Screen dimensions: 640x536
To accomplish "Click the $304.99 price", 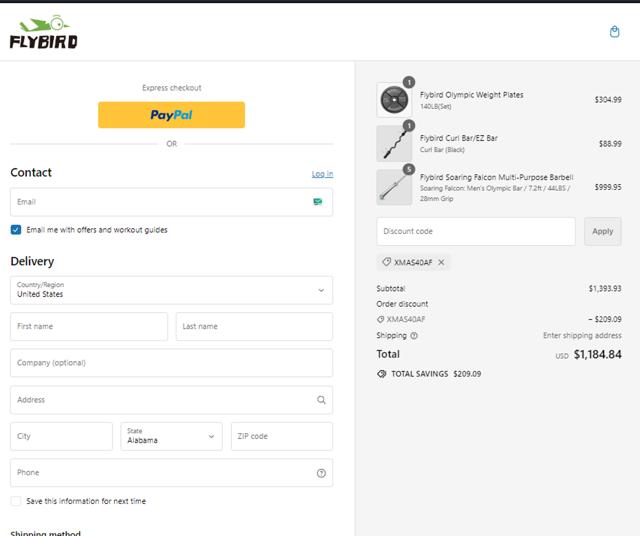I will (x=608, y=100).
